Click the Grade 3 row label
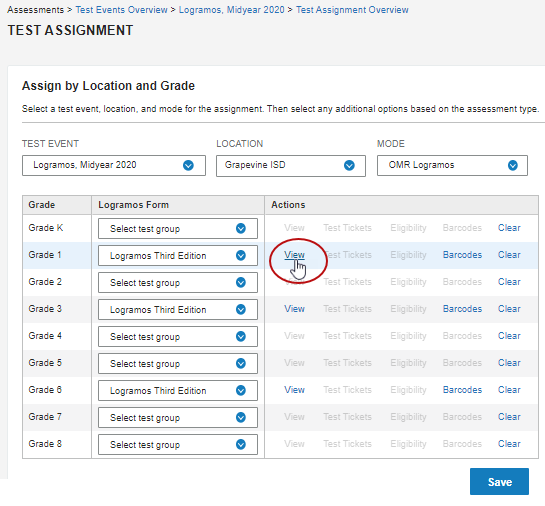Screen dimensions: 545x506 coord(45,309)
